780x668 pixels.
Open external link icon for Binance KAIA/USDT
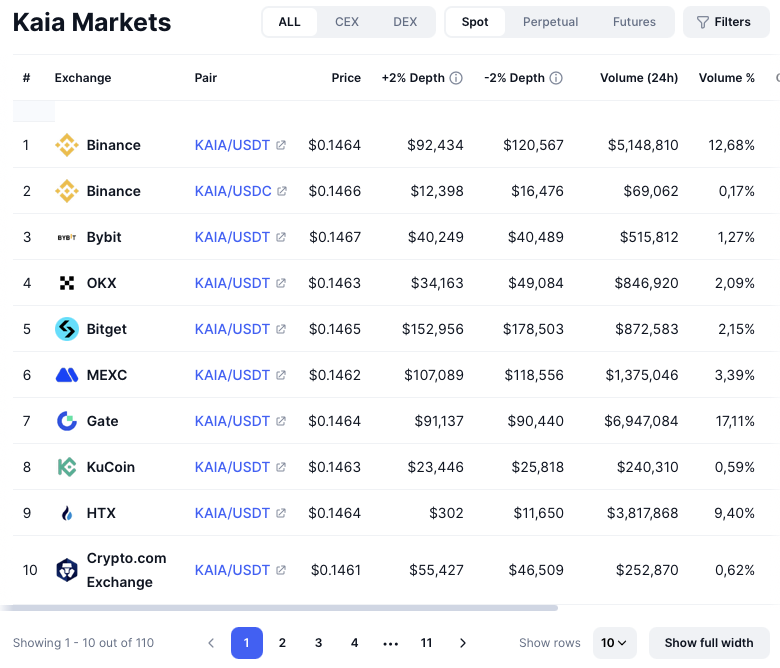coord(281,145)
